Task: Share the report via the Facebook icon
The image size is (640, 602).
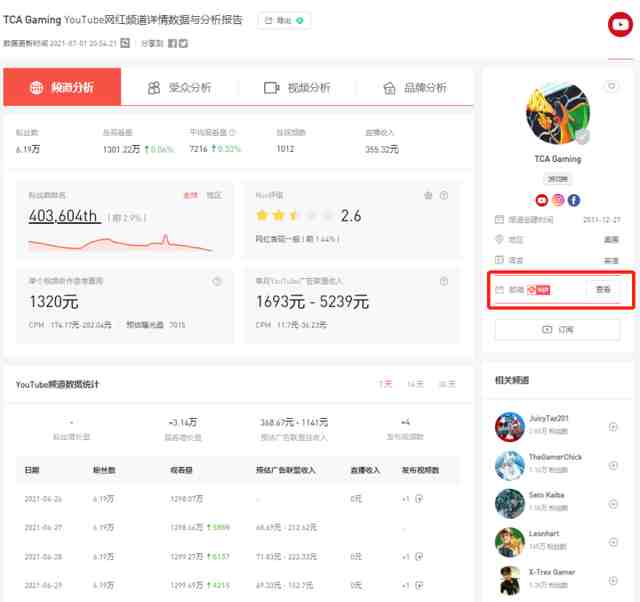Action: (173, 43)
